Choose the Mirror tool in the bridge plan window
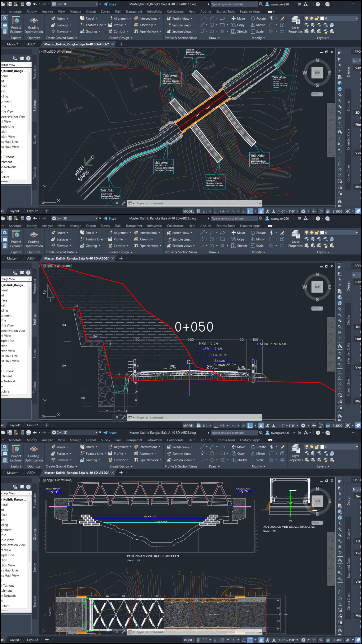Screen dimensions: 362x644 (x=258, y=25)
